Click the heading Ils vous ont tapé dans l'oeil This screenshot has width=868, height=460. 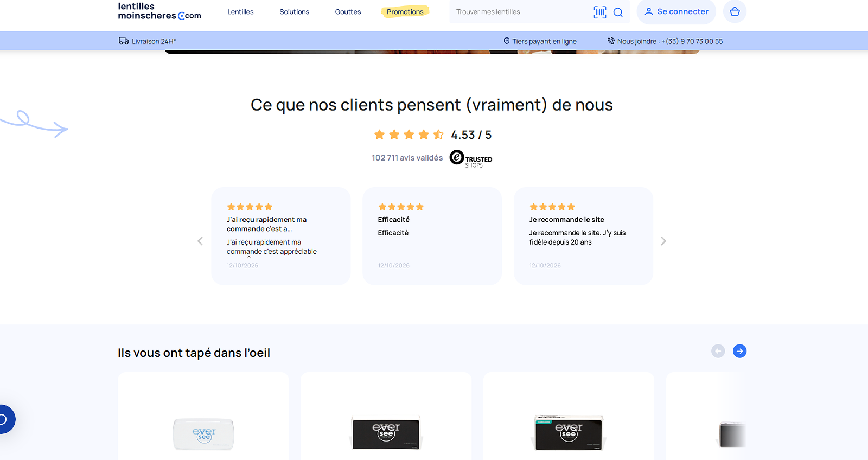[194, 353]
